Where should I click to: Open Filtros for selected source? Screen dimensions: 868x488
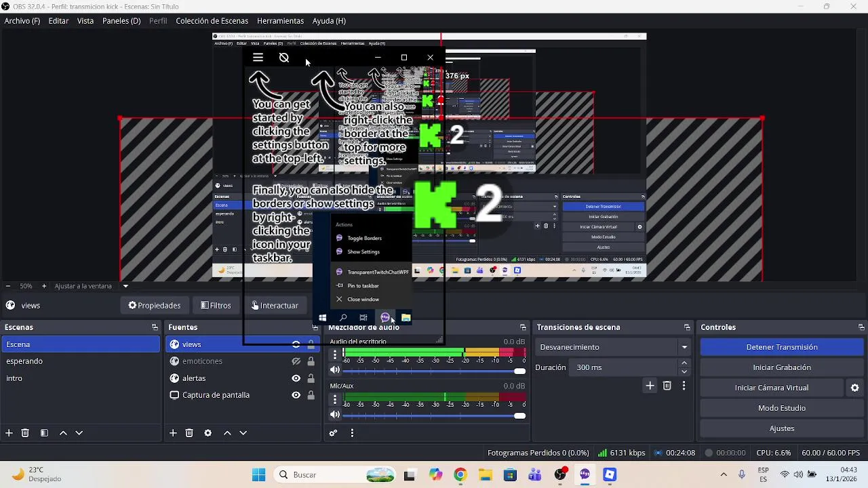(x=216, y=306)
